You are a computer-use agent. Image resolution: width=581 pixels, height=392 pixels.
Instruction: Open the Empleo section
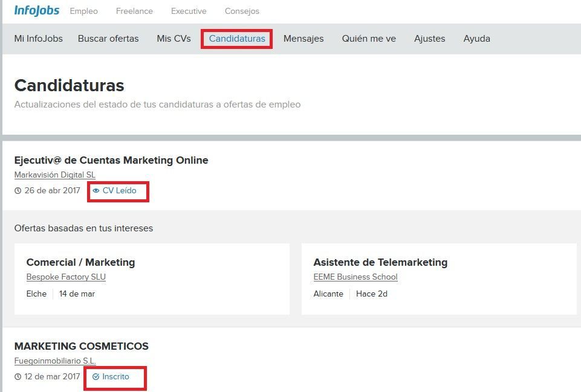click(x=84, y=11)
